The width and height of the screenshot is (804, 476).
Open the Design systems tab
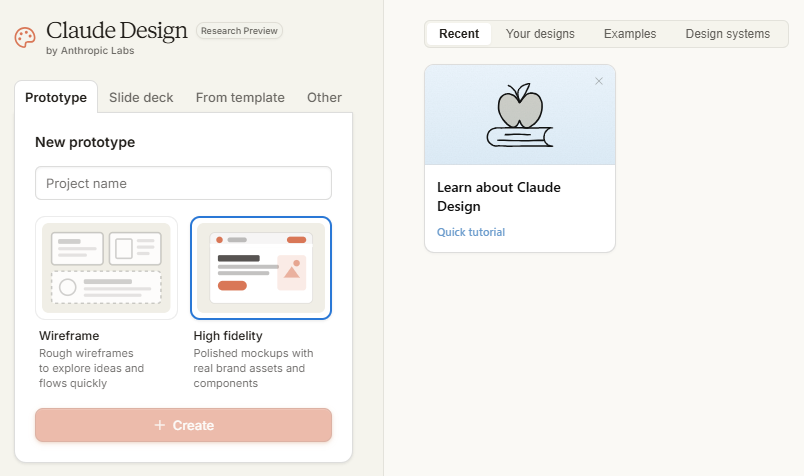(728, 34)
